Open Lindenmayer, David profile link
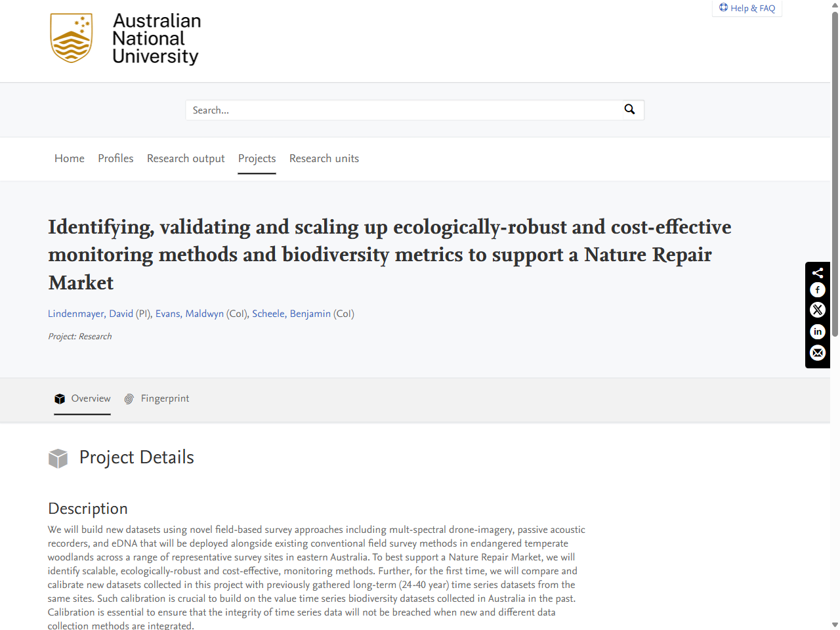 point(91,314)
